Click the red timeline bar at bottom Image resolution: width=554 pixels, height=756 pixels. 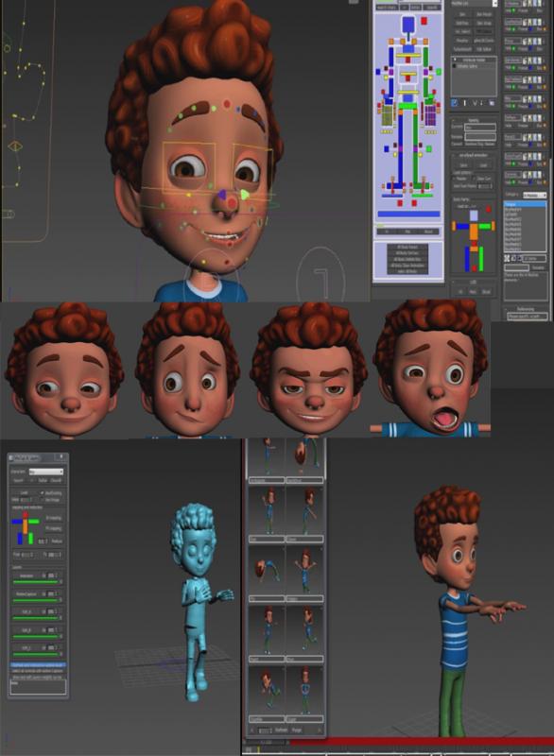tap(422, 741)
